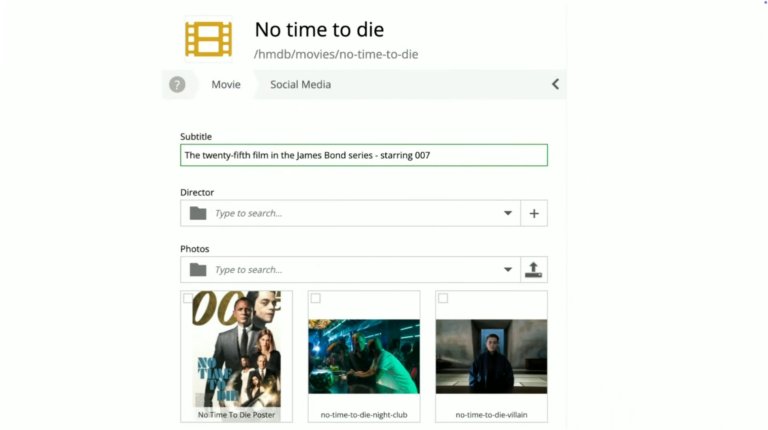The height and width of the screenshot is (430, 768).
Task: Click the upload icon next to Photos
Action: 534,269
